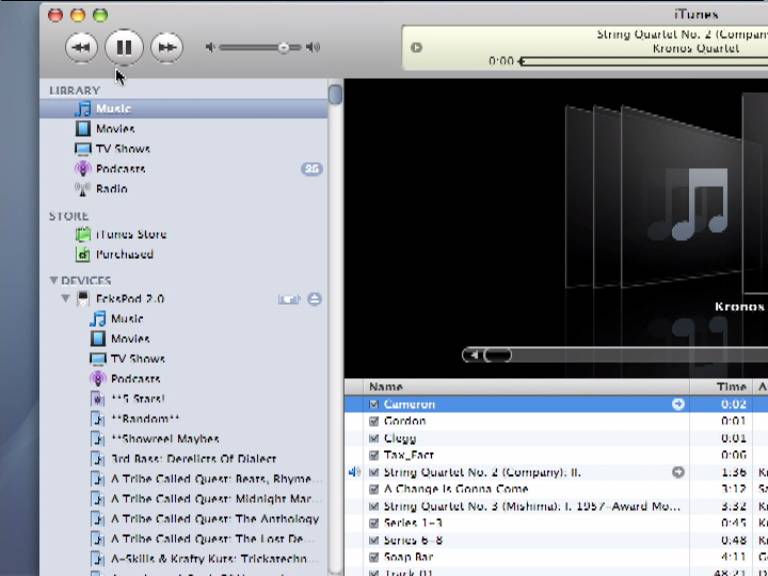Skip to previous track with rewind button
The image size is (768, 576).
tap(81, 48)
